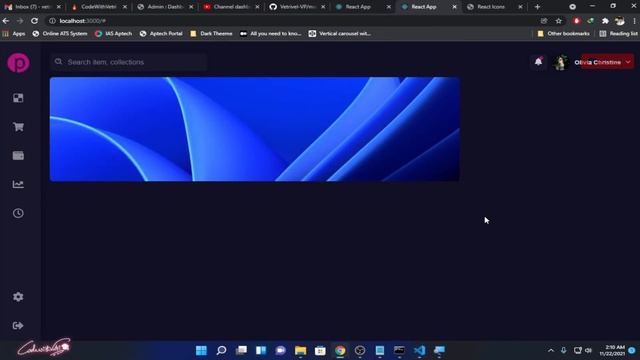This screenshot has height=360, width=640.
Task: Open the history clock sidebar icon
Action: click(18, 213)
